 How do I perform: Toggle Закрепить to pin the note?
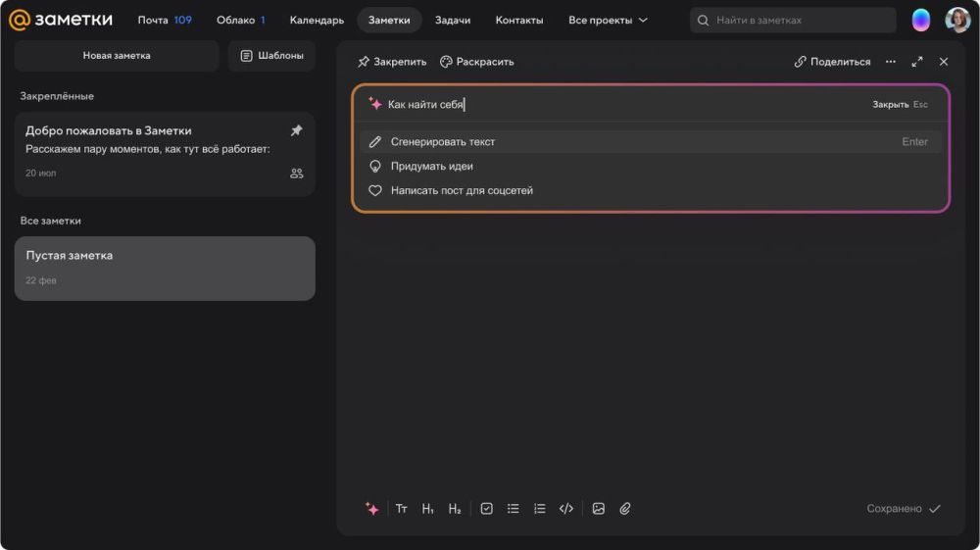point(392,62)
